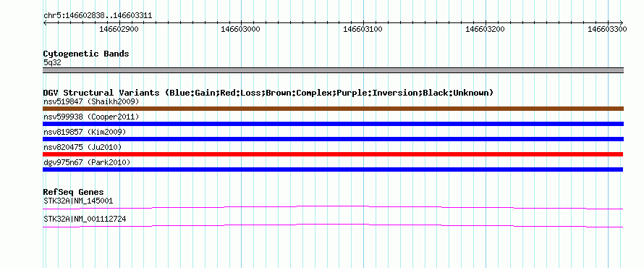644x268 pixels.
Task: Click the dgv975n67 (Park2010) variant label
Action: click(x=87, y=162)
